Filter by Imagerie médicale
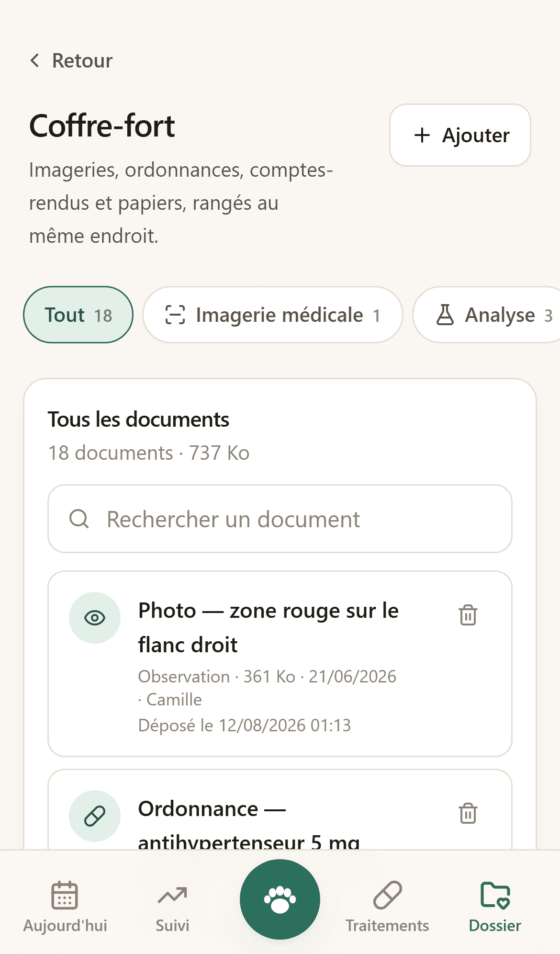The height and width of the screenshot is (954, 560). tap(273, 315)
